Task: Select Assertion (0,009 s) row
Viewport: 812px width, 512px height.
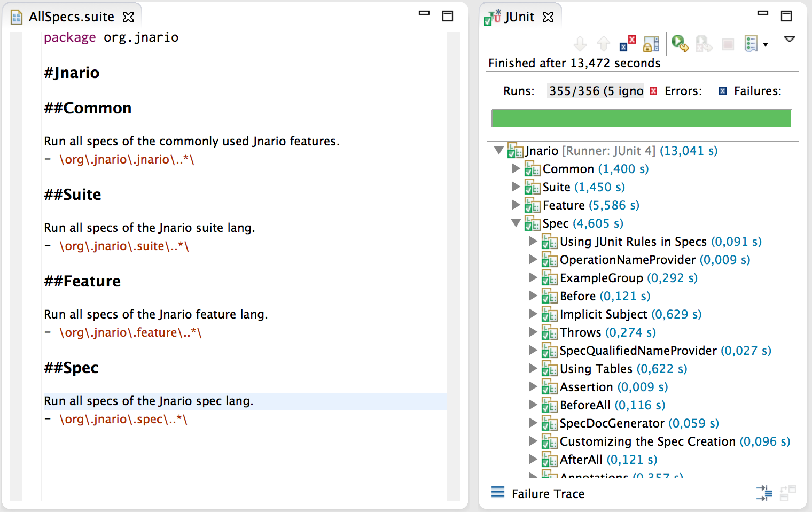Action: [x=614, y=387]
